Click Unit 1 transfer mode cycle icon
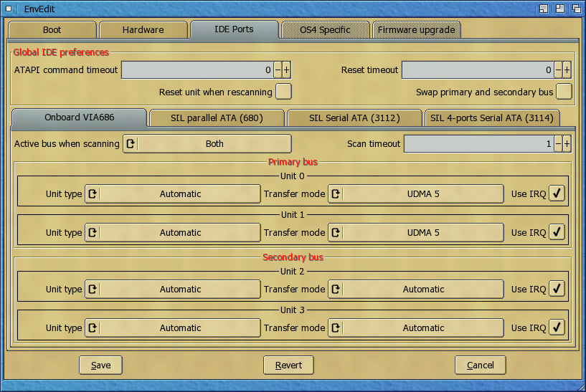This screenshot has width=586, height=392. click(x=336, y=233)
